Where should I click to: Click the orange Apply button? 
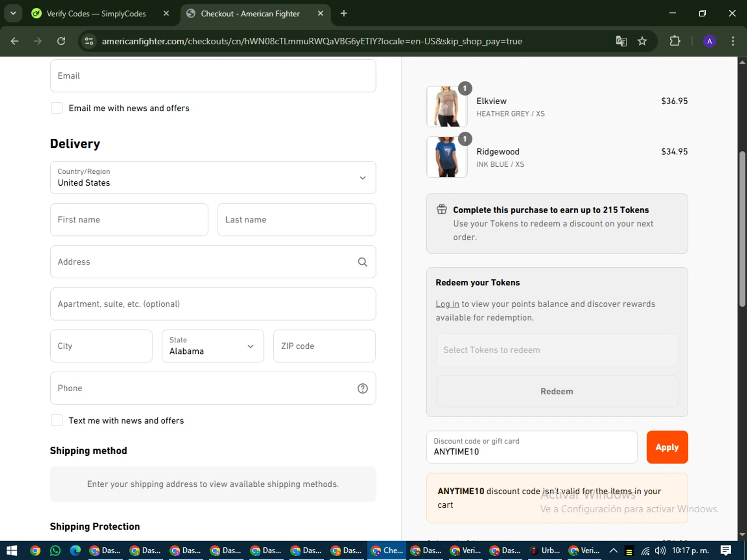tap(667, 447)
